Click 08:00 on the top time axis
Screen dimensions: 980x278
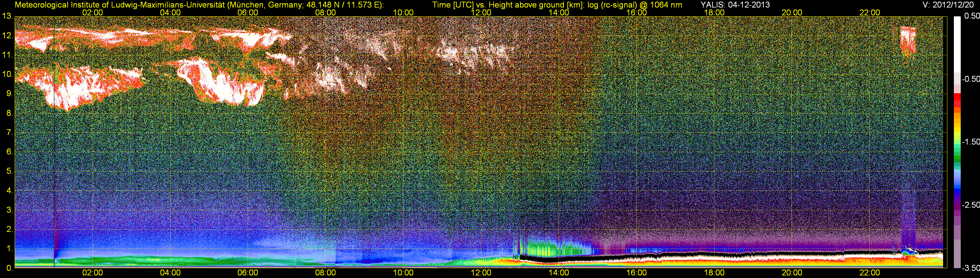pyautogui.click(x=326, y=12)
